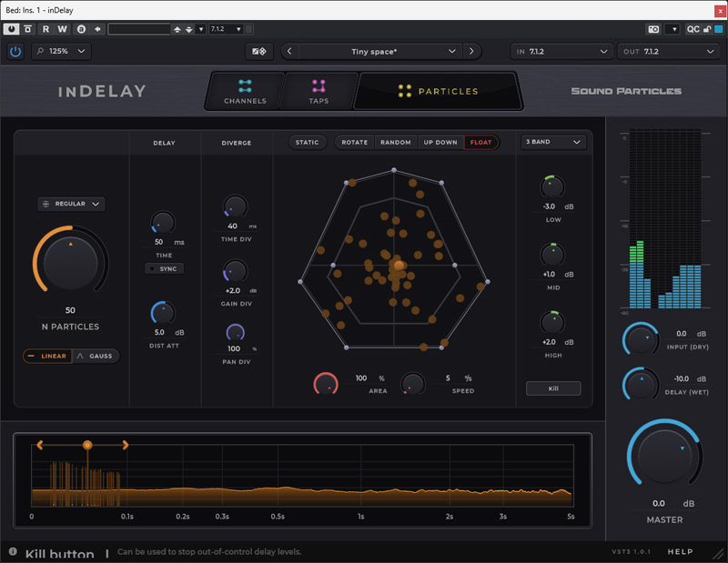This screenshot has height=563, width=728.
Task: Switch to the Taps tab
Action: [318, 92]
